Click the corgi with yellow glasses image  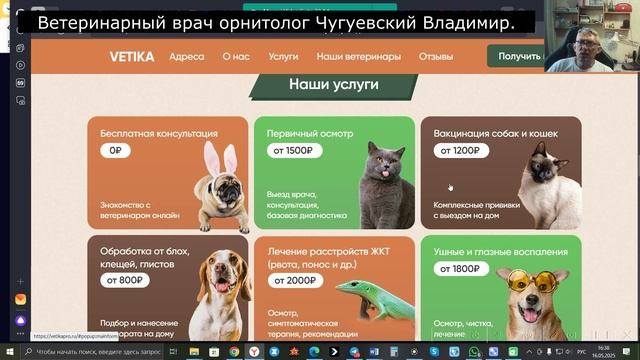(533, 305)
